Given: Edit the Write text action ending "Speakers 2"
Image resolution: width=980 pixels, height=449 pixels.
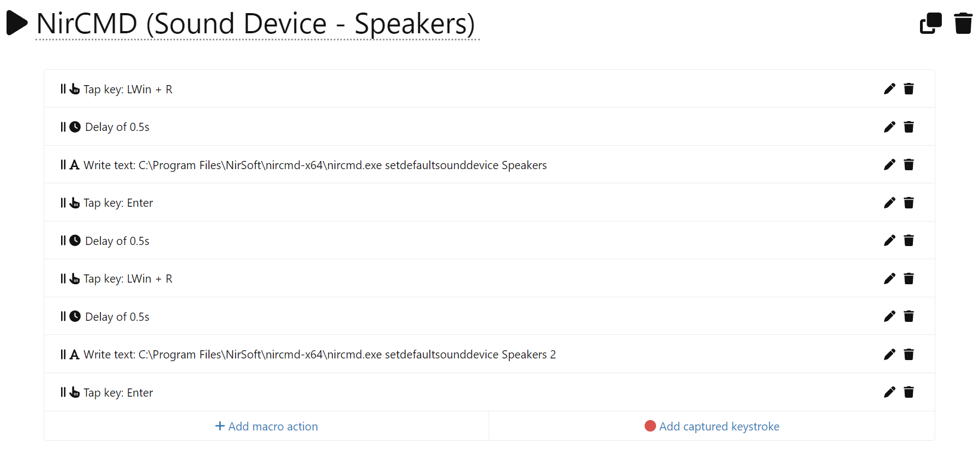Looking at the screenshot, I should 889,355.
